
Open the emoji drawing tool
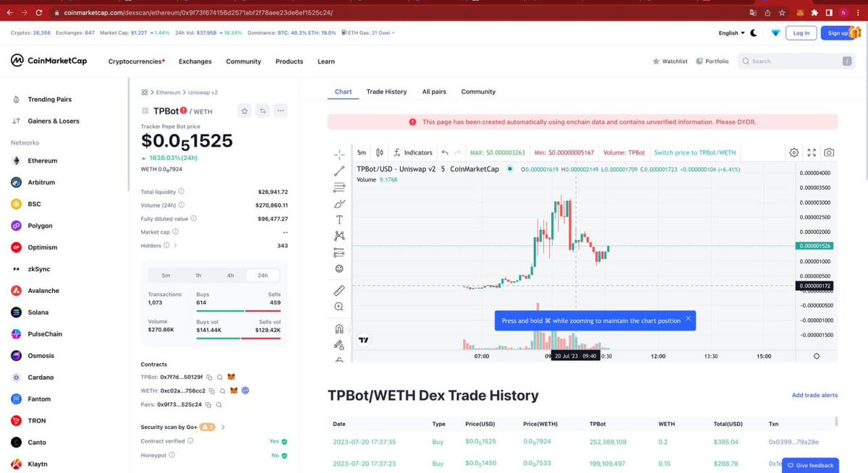click(339, 268)
